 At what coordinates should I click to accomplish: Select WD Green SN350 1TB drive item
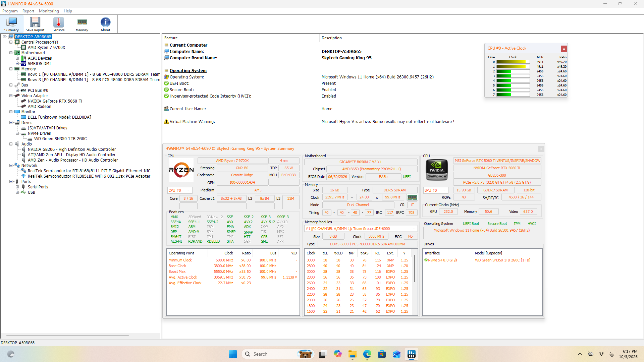(x=60, y=139)
